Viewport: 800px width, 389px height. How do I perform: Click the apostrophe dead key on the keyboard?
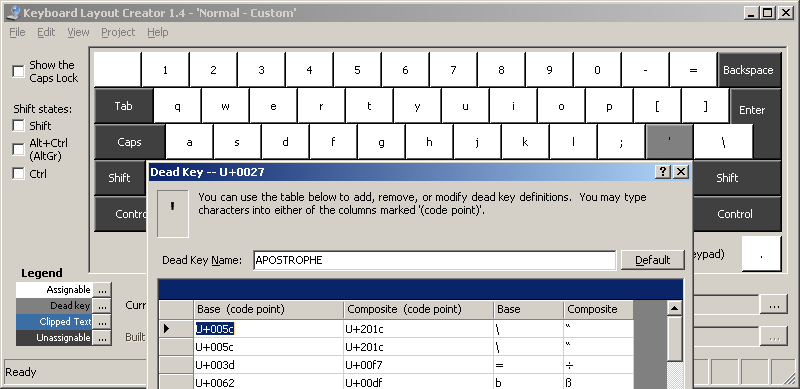[669, 141]
